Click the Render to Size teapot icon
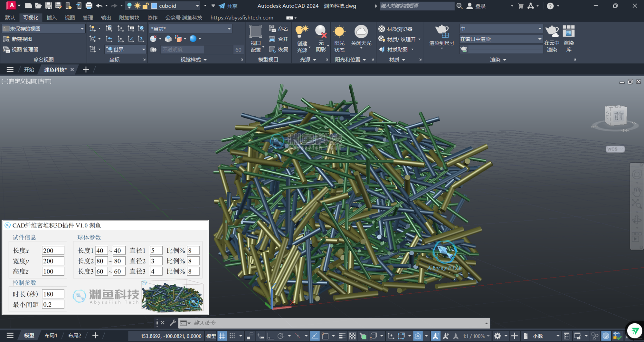Viewport: 644px width, 342px height. tap(442, 32)
